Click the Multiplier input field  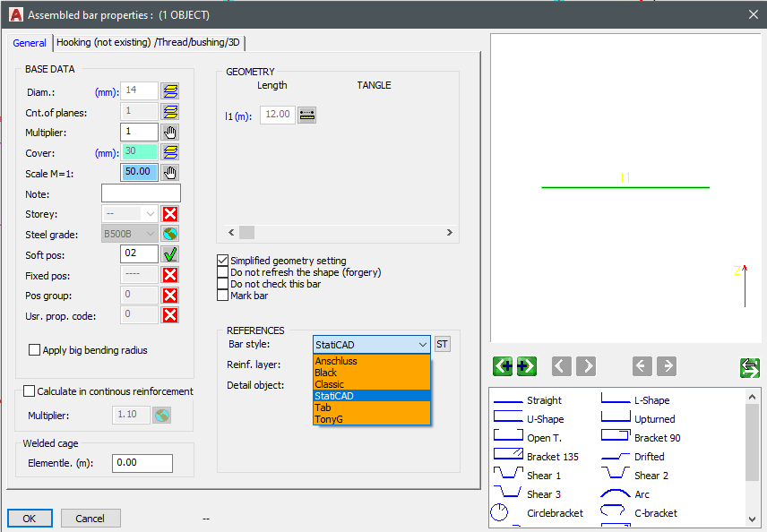point(140,132)
